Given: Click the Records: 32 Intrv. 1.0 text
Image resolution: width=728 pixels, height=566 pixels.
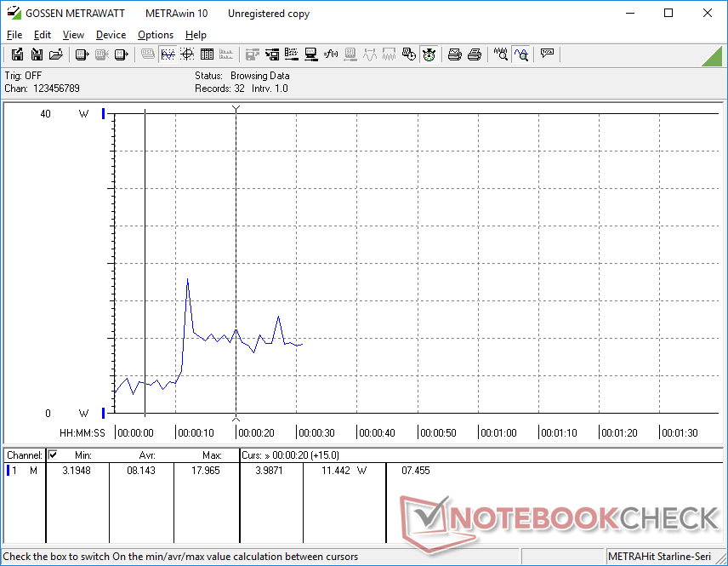Looking at the screenshot, I should pos(242,89).
